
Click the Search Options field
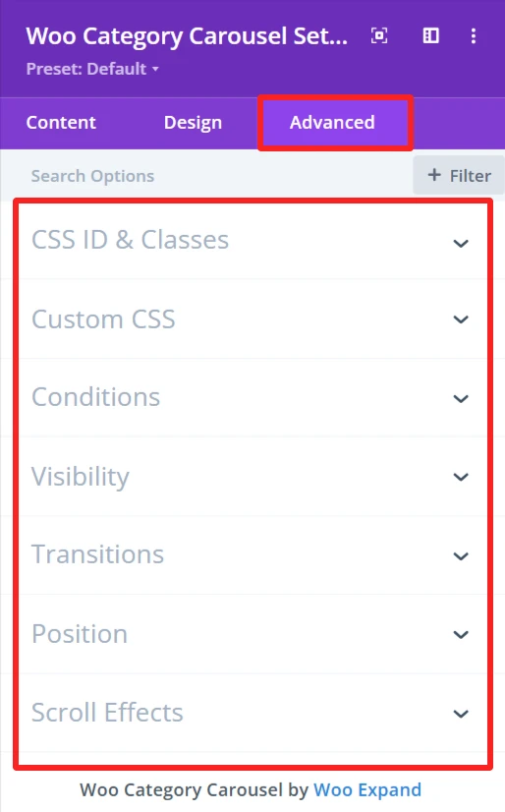click(207, 176)
